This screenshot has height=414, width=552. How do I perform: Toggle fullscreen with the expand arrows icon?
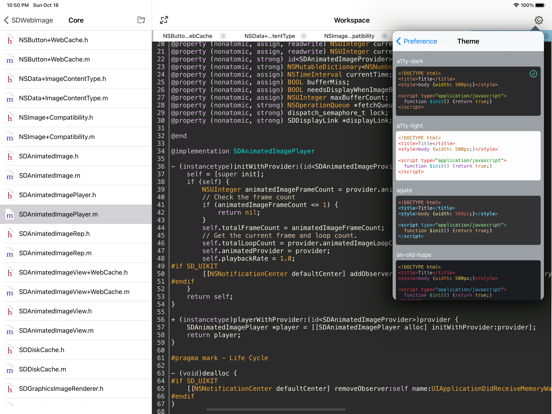164,20
